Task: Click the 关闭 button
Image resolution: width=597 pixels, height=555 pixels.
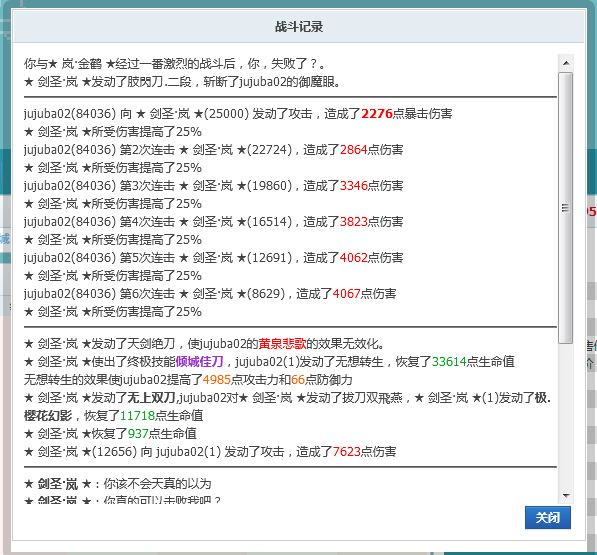Action: pos(548,517)
